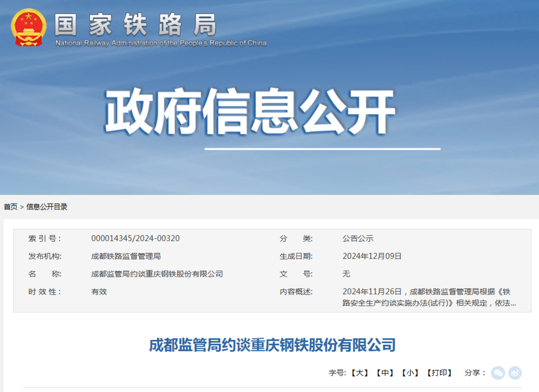Click National Railway Administration English subtitle
Viewport: 539px width, 392px height.
(x=161, y=43)
